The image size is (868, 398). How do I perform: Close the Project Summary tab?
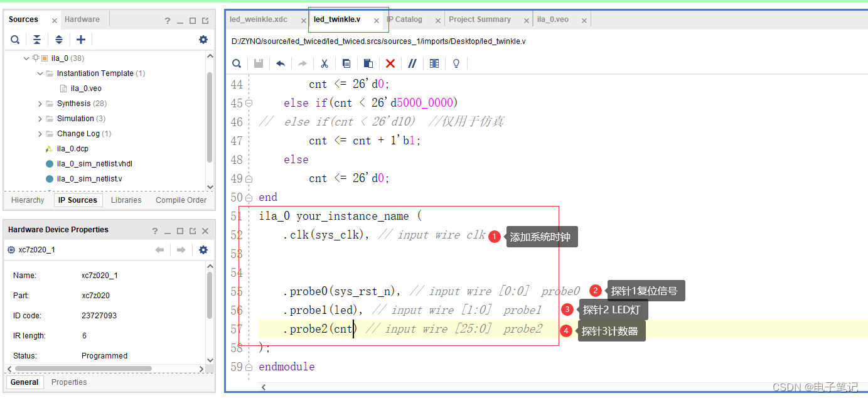pos(527,21)
